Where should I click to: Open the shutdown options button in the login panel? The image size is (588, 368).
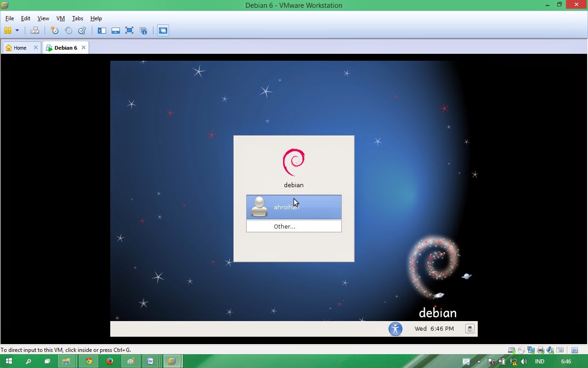coord(469,329)
